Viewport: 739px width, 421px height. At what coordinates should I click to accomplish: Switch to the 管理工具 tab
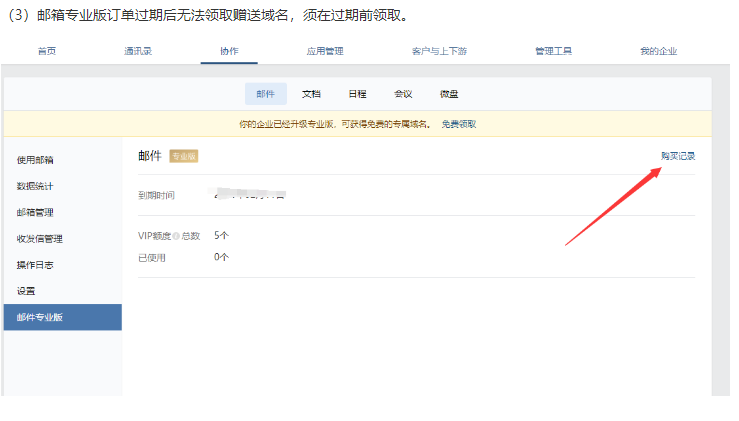pos(553,51)
